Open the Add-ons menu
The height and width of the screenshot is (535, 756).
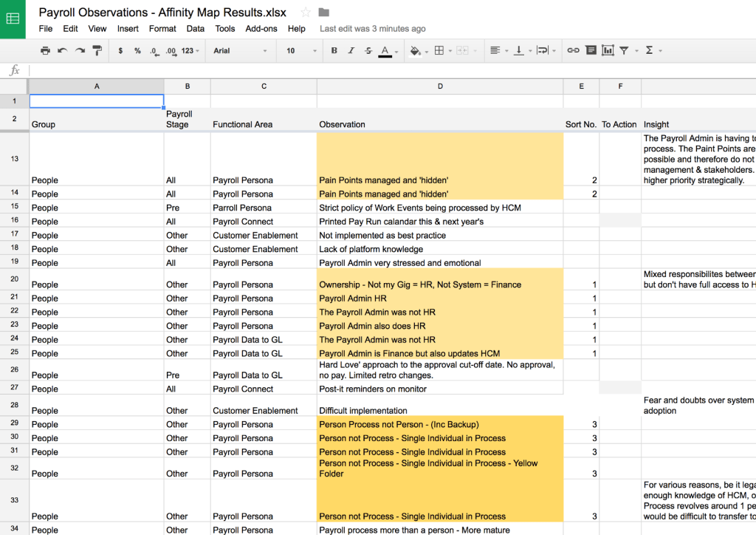click(x=261, y=29)
